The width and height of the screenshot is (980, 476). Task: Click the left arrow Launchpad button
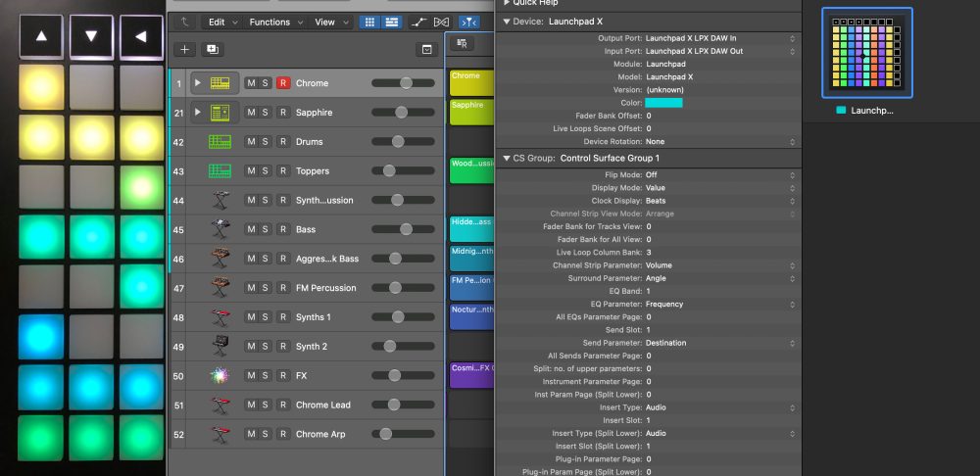pos(141,36)
